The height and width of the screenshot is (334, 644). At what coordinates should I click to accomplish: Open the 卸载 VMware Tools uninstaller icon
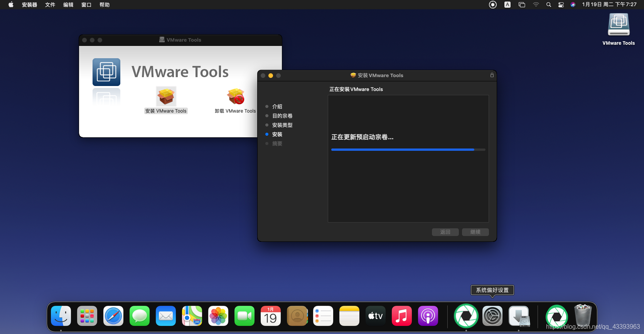236,96
